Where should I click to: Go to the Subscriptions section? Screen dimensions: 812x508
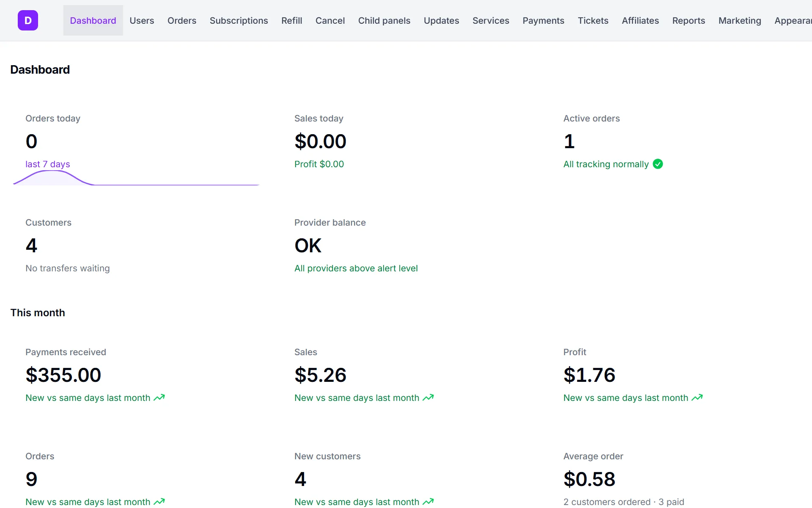click(x=239, y=20)
